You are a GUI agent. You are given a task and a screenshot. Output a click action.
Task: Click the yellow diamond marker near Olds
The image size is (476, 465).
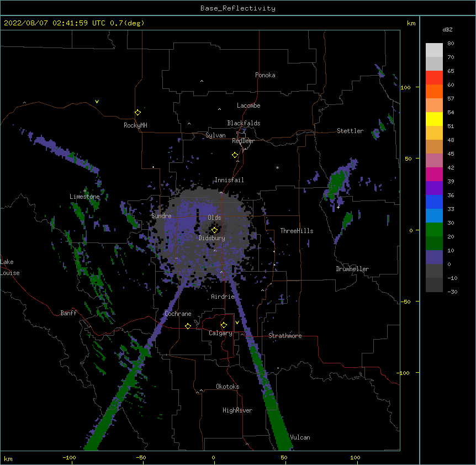[214, 230]
